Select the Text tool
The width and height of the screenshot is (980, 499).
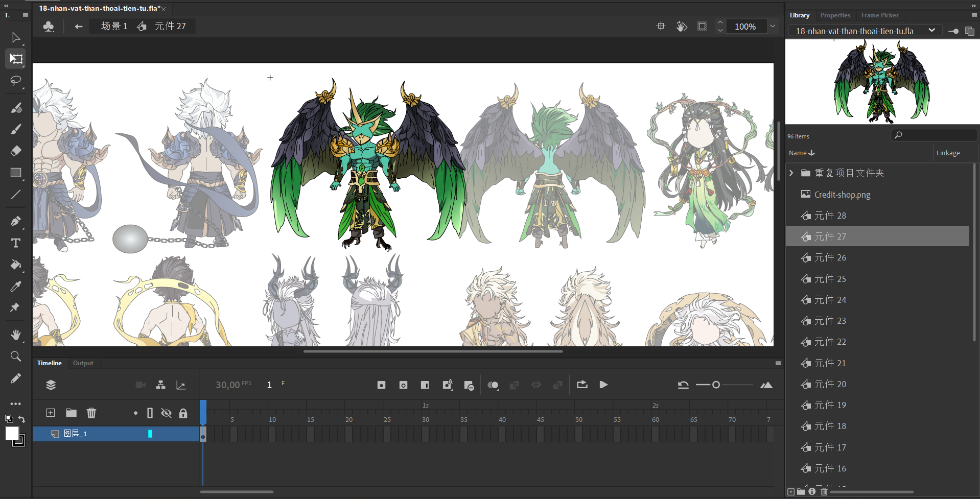16,243
